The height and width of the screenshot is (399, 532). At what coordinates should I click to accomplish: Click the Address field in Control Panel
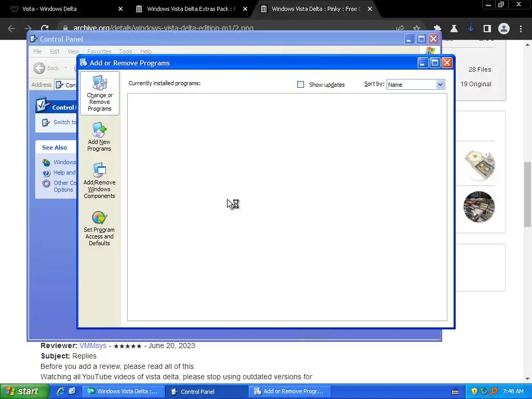(x=66, y=85)
